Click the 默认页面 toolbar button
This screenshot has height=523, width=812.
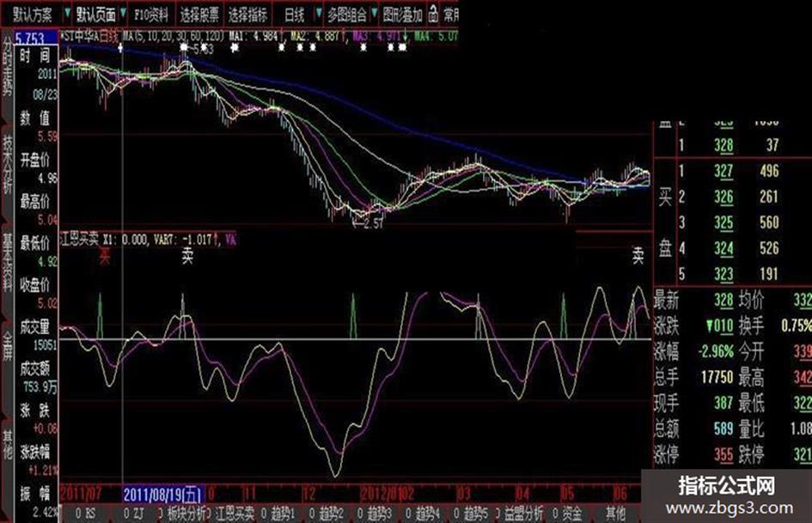(x=96, y=15)
